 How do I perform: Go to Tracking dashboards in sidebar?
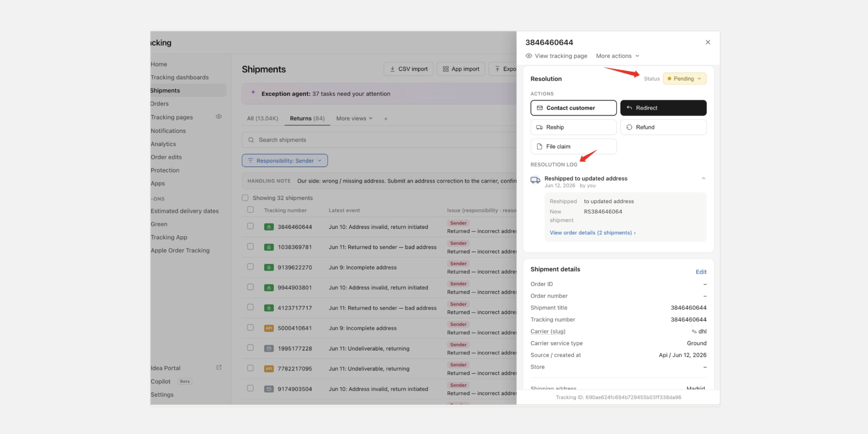[x=179, y=77]
